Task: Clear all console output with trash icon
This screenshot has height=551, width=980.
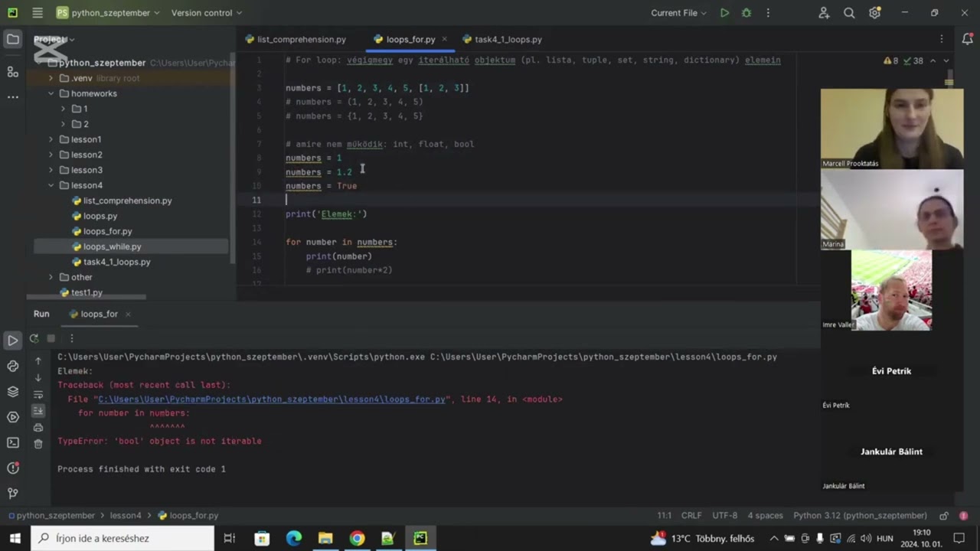Action: (38, 444)
